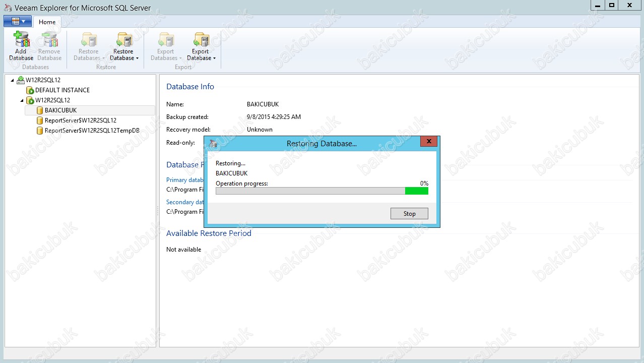Close the Restoring Database dialog

coord(429,142)
